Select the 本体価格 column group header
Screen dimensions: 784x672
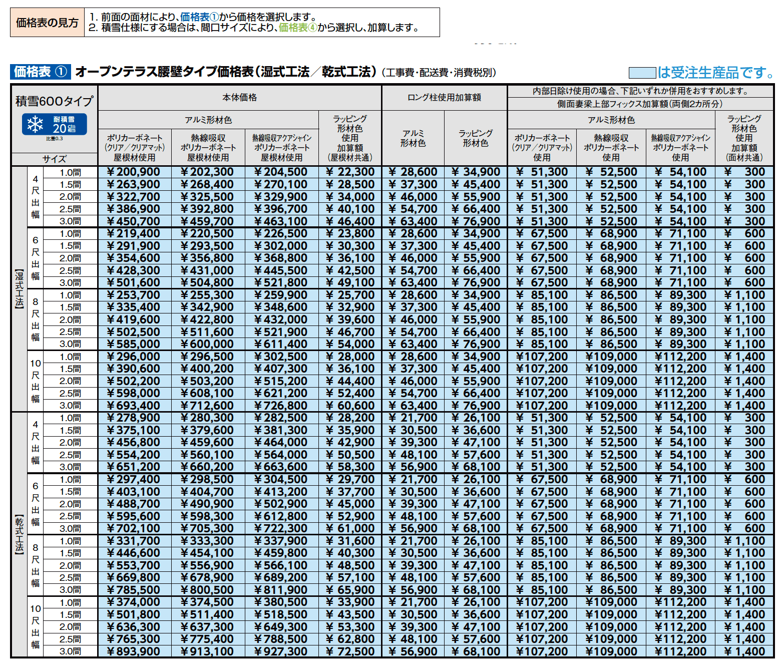point(239,98)
